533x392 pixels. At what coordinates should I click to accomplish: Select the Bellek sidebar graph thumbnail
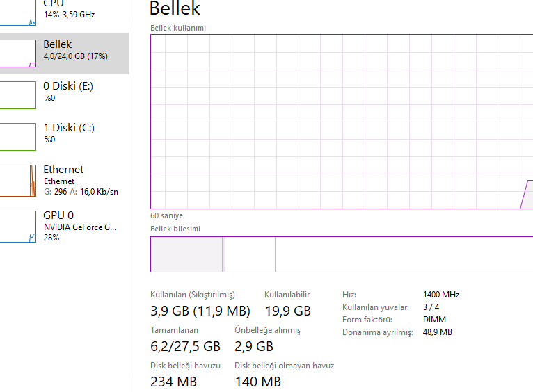tap(17, 54)
